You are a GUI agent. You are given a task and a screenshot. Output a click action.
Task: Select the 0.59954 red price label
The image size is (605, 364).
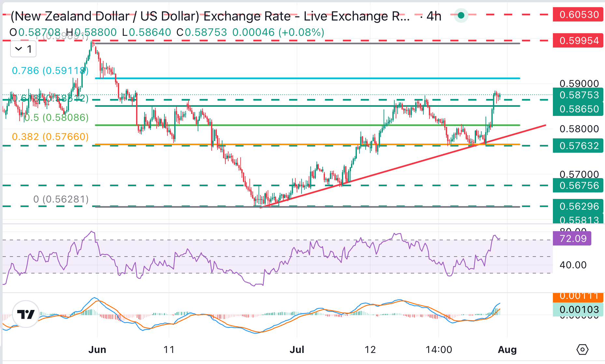tap(578, 41)
